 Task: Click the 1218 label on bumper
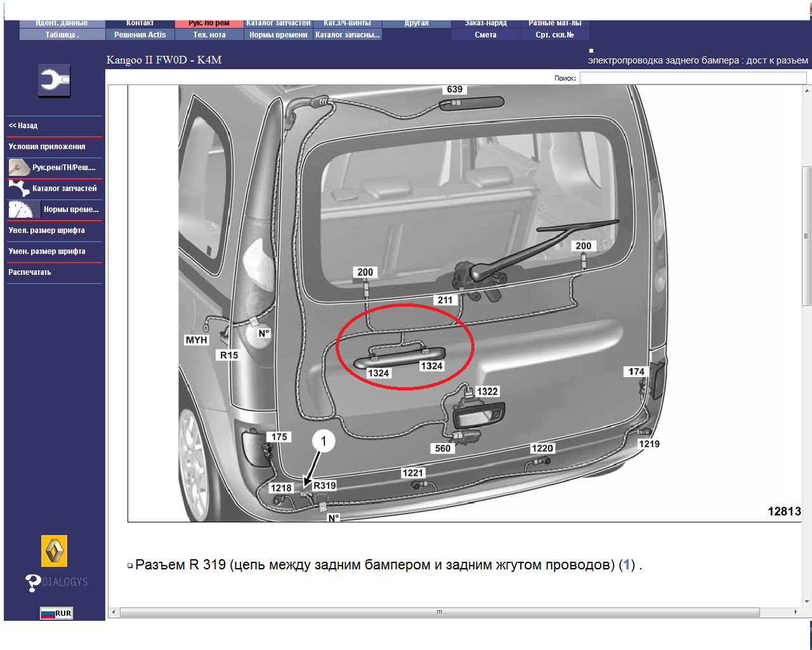pos(281,488)
